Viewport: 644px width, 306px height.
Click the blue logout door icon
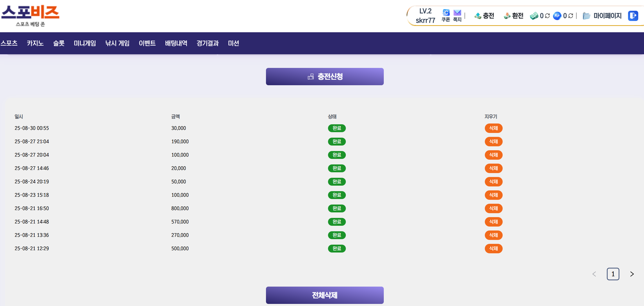[x=633, y=16]
